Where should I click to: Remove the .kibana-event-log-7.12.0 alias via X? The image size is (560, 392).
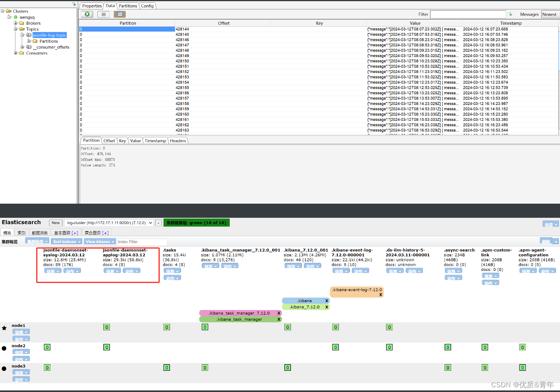pyautogui.click(x=381, y=295)
